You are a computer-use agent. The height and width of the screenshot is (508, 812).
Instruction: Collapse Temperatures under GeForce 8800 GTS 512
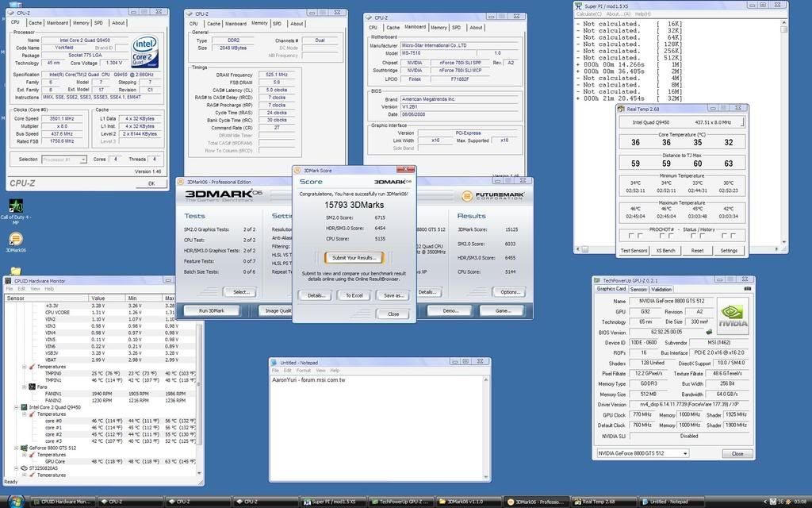25,455
